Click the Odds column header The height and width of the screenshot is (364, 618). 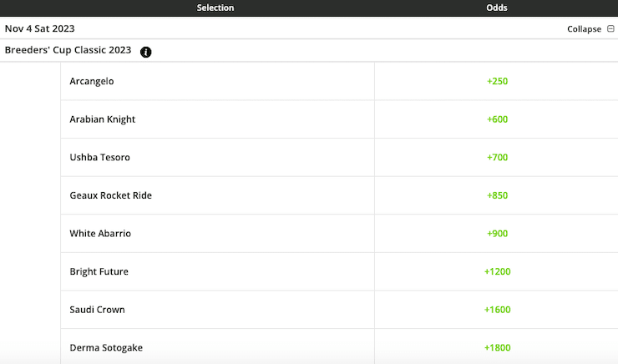click(497, 8)
